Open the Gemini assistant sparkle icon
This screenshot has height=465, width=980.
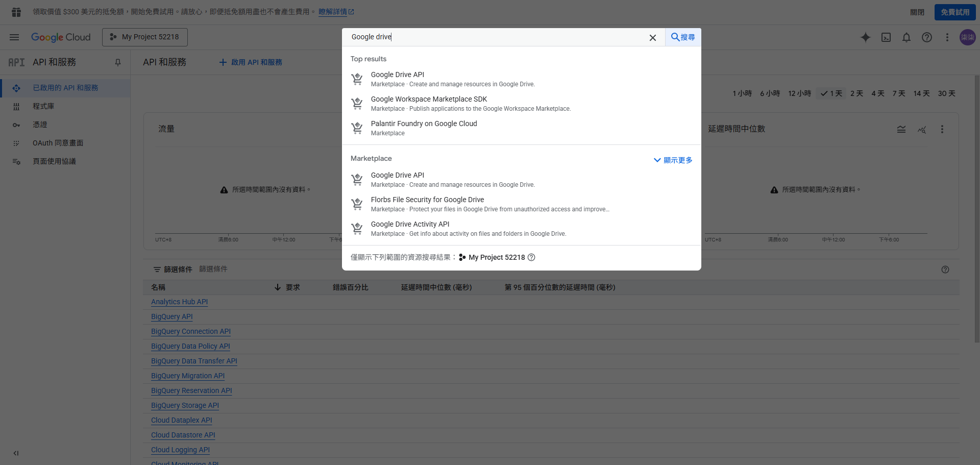tap(866, 37)
